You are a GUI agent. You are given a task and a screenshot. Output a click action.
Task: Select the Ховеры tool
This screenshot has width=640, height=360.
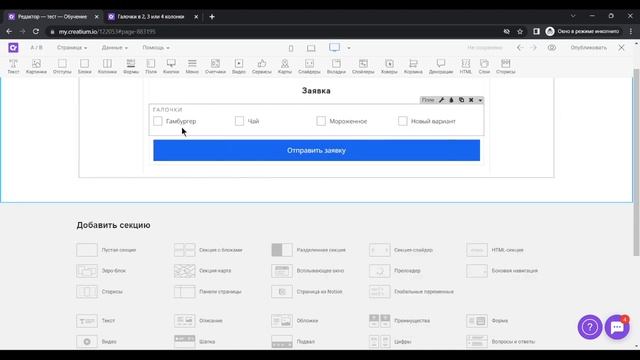pos(389,67)
